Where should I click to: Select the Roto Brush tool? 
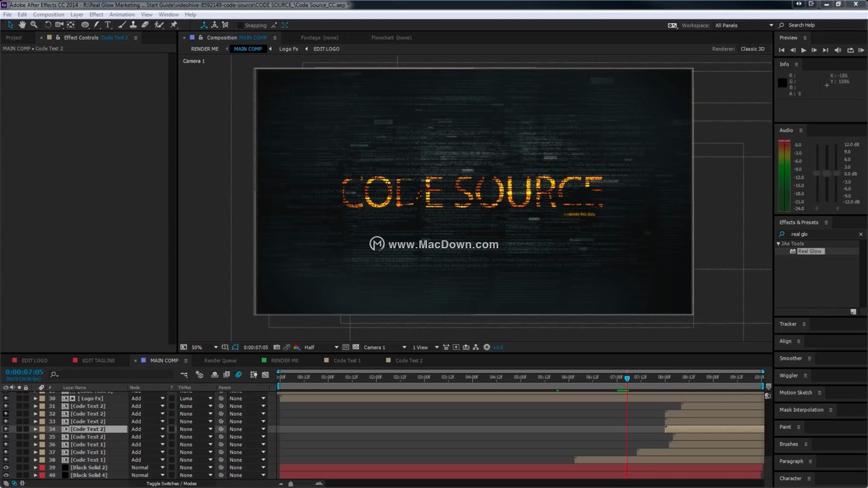tap(159, 25)
